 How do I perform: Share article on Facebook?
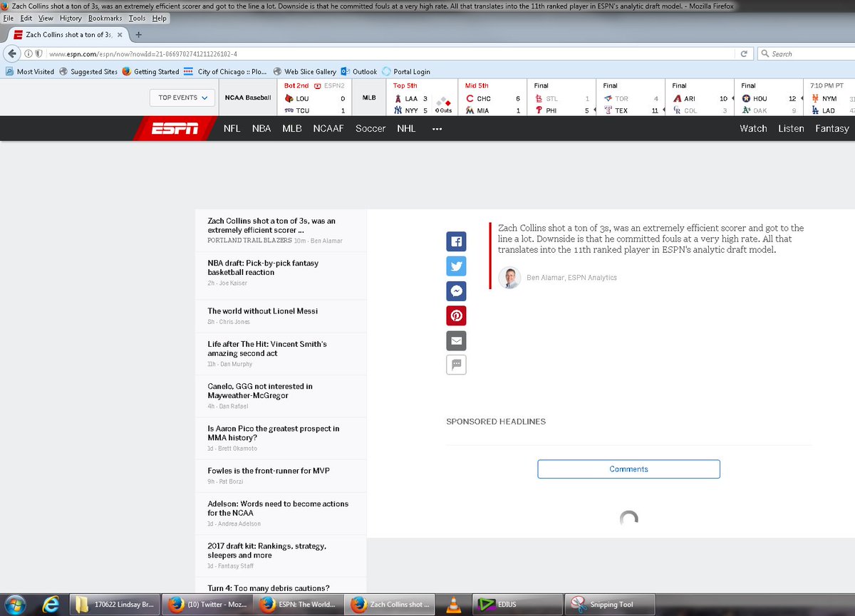pyautogui.click(x=456, y=241)
